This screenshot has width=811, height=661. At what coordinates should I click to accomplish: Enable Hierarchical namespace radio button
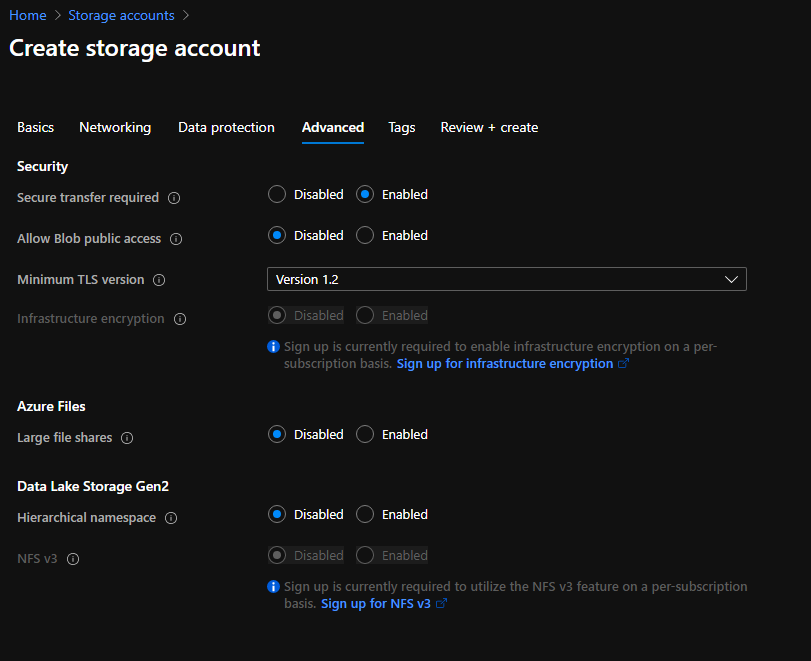pos(366,515)
